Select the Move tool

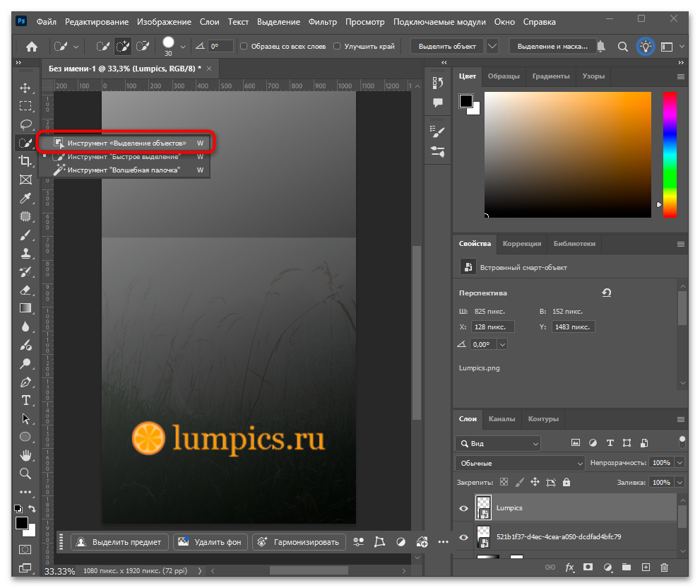(x=25, y=88)
